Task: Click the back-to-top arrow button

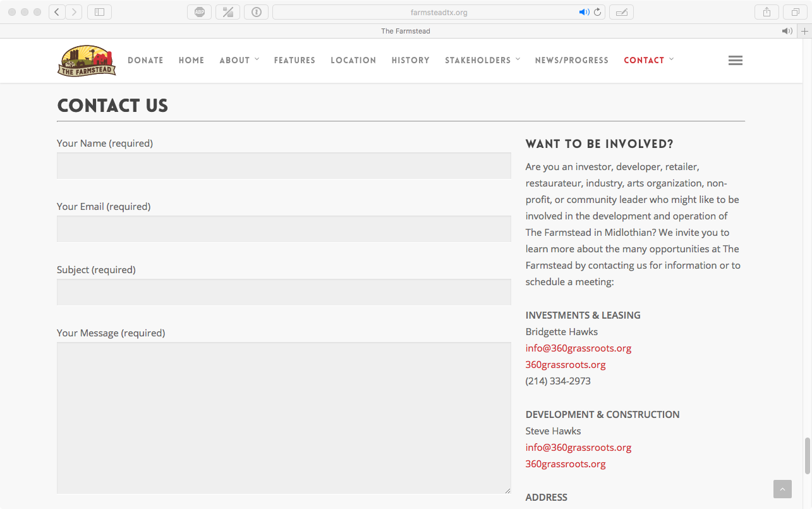Action: tap(782, 489)
